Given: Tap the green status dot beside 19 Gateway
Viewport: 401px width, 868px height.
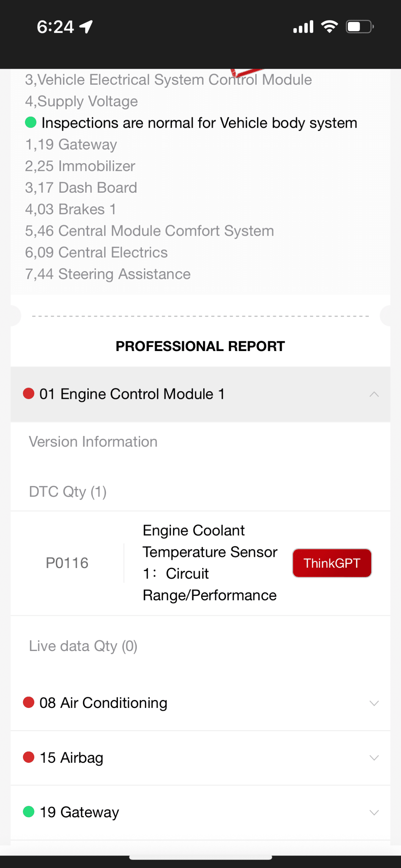Looking at the screenshot, I should (28, 812).
